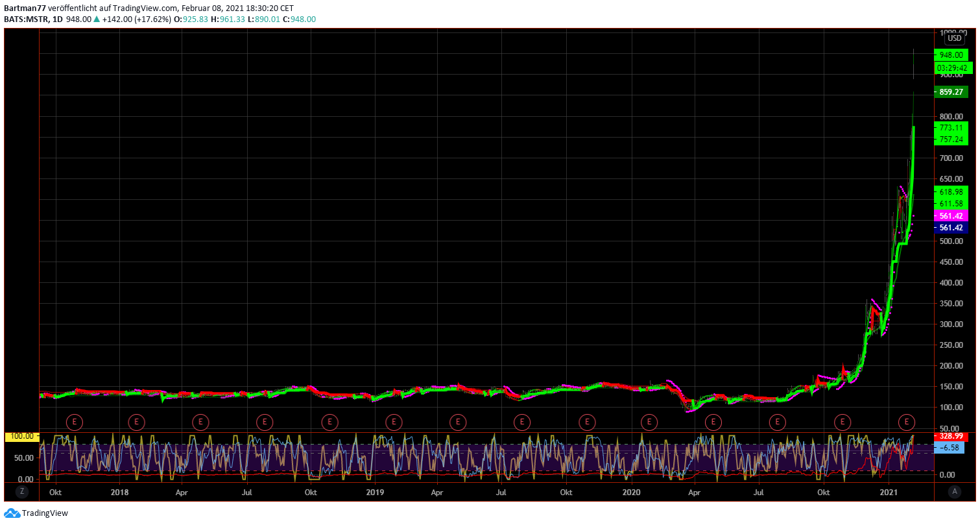
Task: Click the 1D interval label
Action: coord(58,19)
